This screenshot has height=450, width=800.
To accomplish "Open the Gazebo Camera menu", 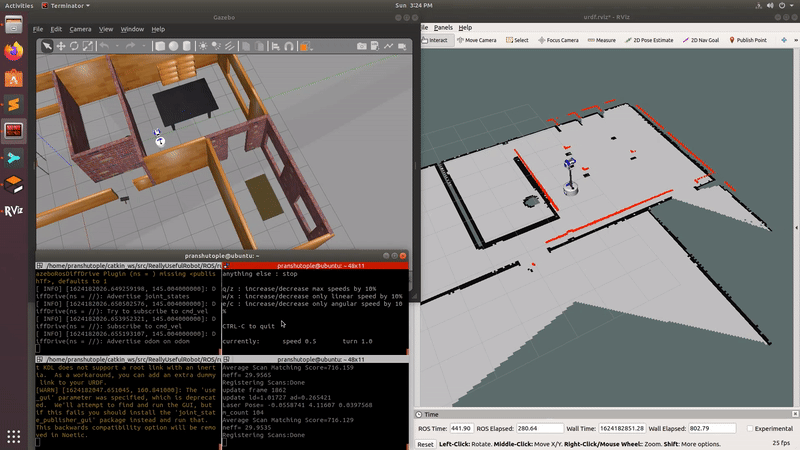I will point(80,29).
